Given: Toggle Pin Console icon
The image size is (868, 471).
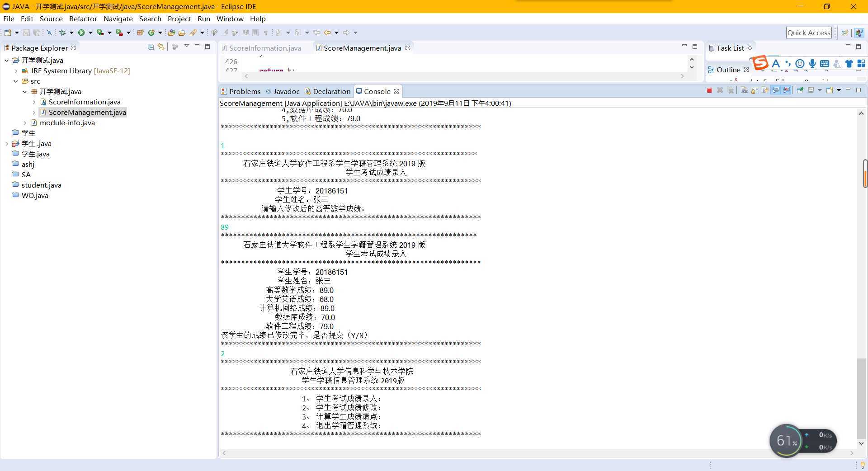Looking at the screenshot, I should click(x=800, y=90).
